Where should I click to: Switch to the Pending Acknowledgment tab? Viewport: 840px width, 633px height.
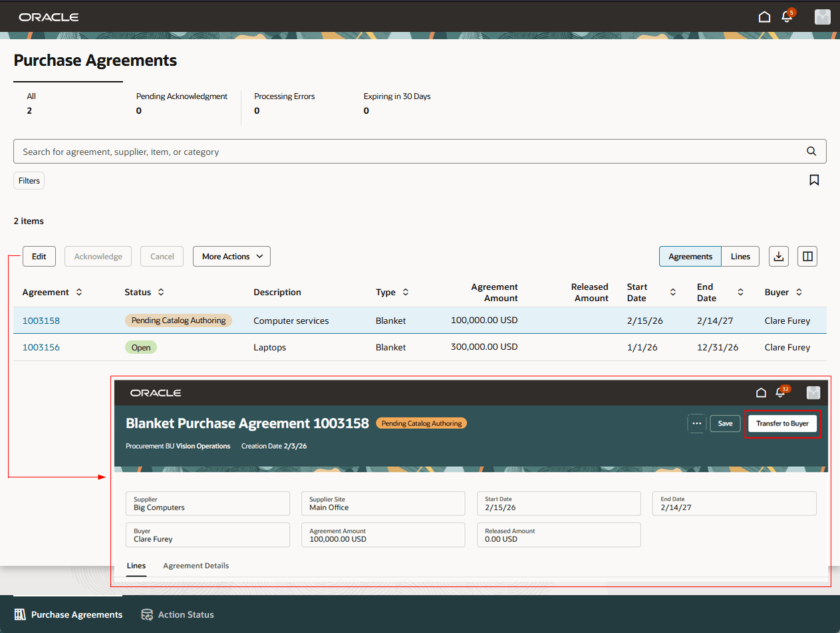click(182, 103)
